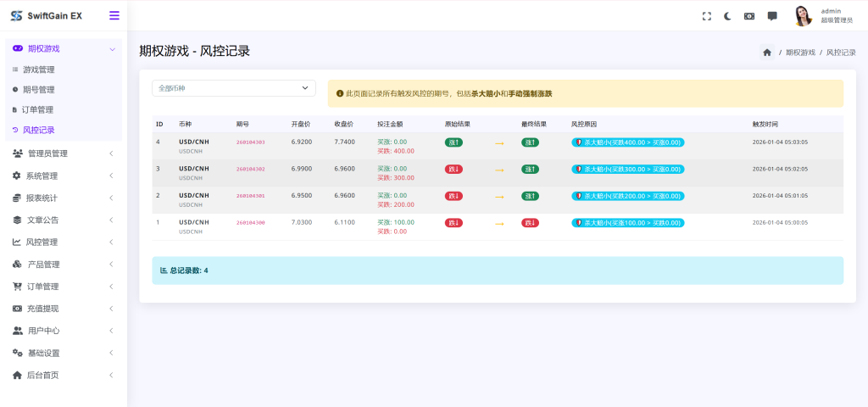The width and height of the screenshot is (868, 407).
Task: Click the 总记录数: 4 summary text
Action: coord(189,270)
